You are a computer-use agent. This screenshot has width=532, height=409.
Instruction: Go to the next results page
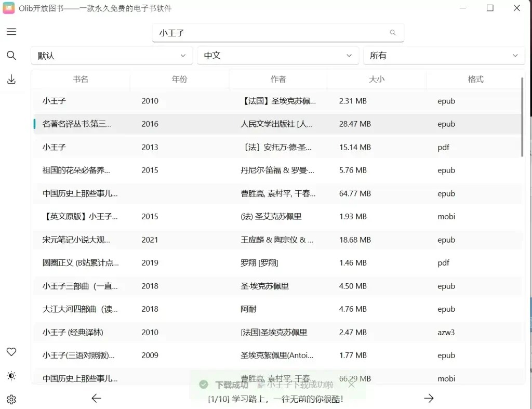tap(429, 398)
